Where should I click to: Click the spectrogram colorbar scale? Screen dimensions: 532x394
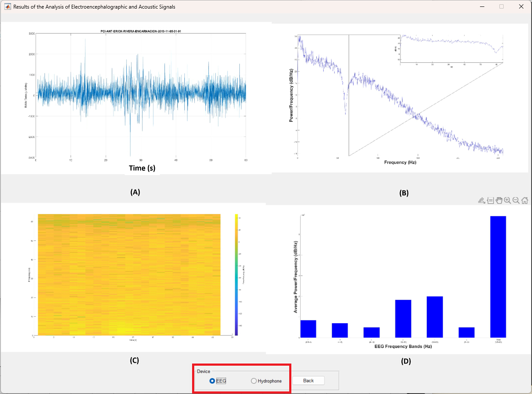237,274
